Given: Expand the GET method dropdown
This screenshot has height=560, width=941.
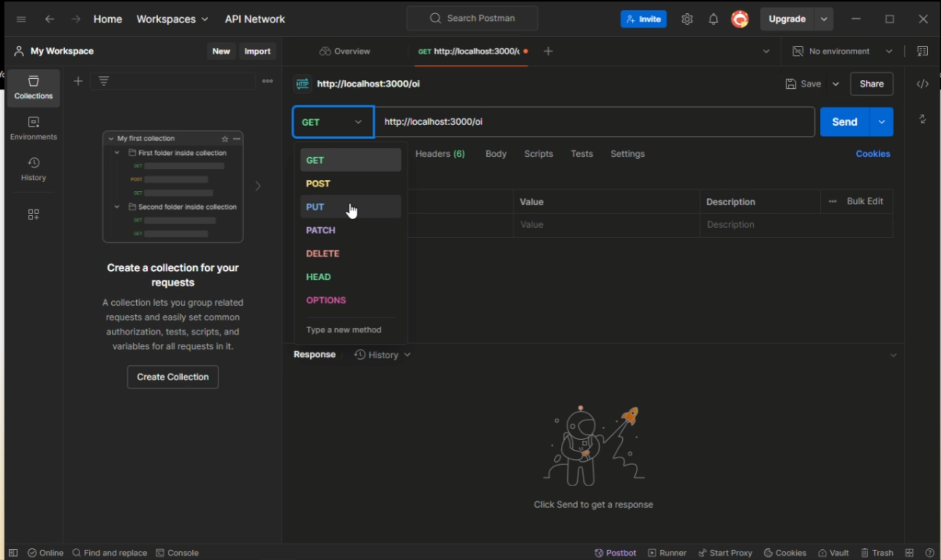Looking at the screenshot, I should tap(333, 122).
